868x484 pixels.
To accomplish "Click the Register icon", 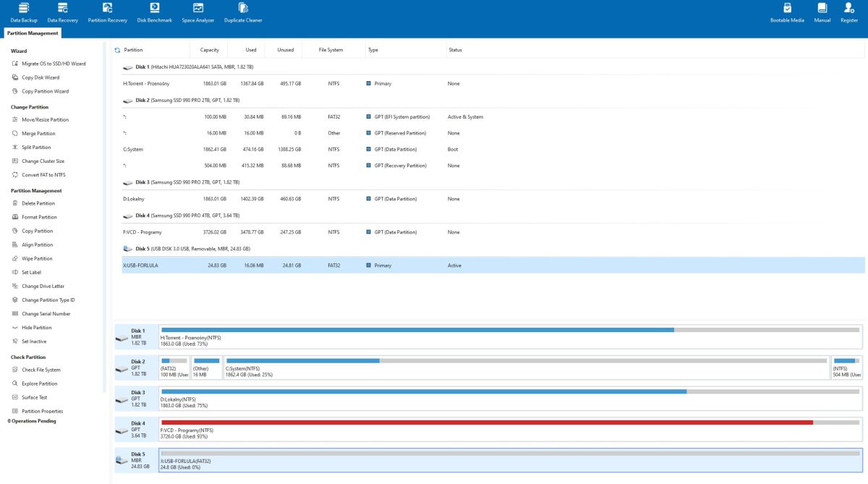I will click(849, 12).
